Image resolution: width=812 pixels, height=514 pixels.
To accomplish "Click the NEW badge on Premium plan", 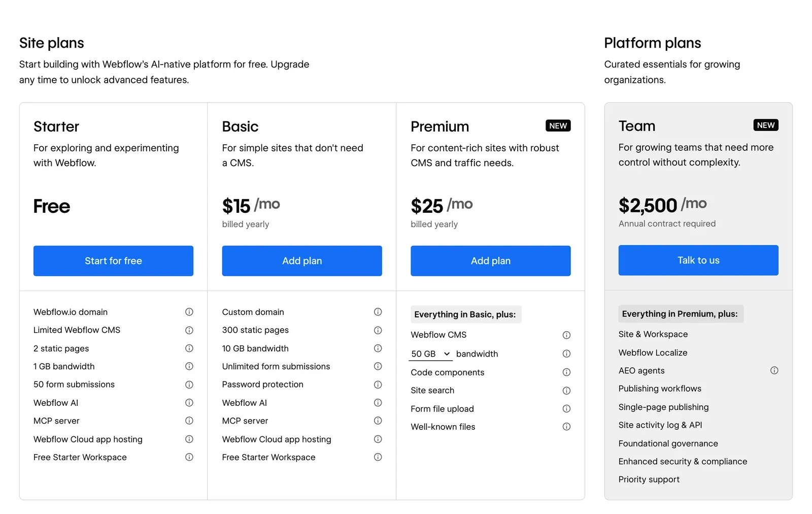I will (x=558, y=126).
